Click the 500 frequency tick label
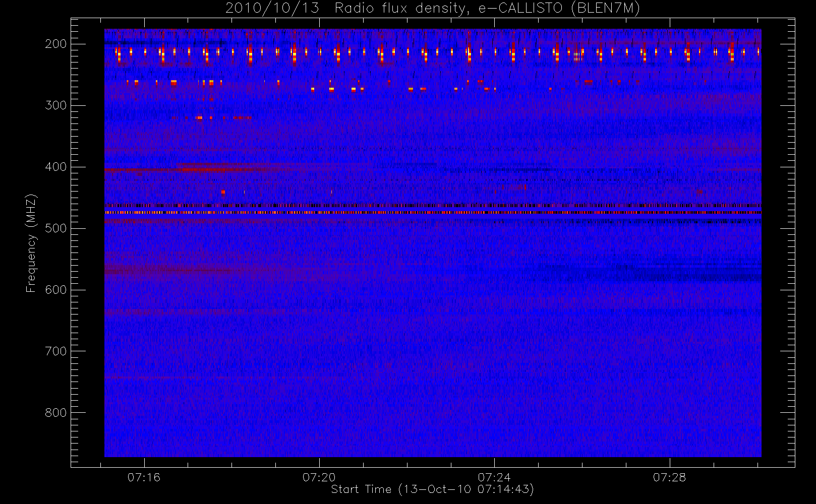This screenshot has height=504, width=816. click(x=56, y=228)
